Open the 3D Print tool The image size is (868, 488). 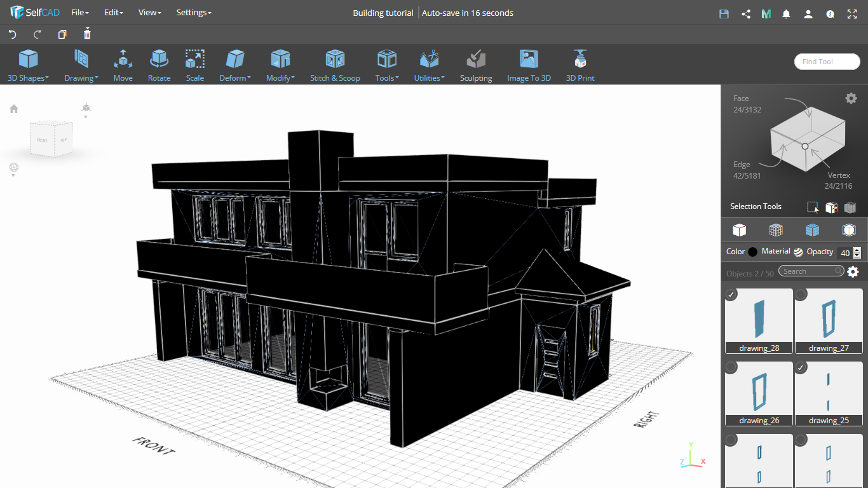(580, 66)
